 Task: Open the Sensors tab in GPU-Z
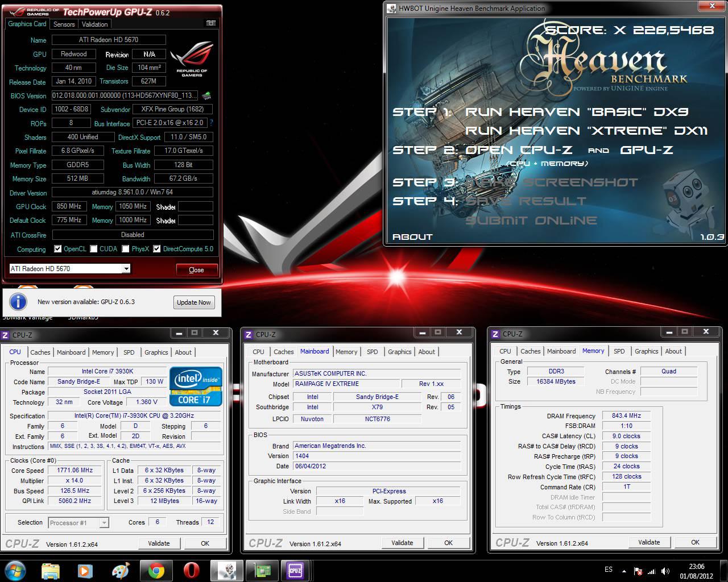pos(64,24)
